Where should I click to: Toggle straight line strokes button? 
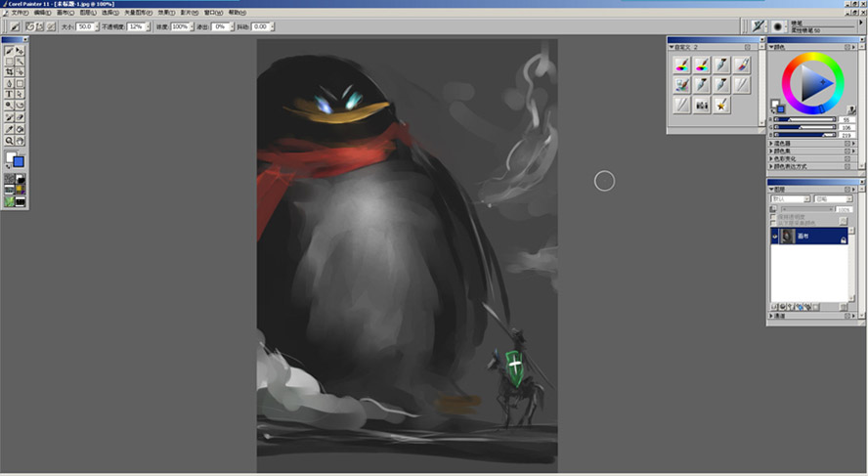point(40,26)
